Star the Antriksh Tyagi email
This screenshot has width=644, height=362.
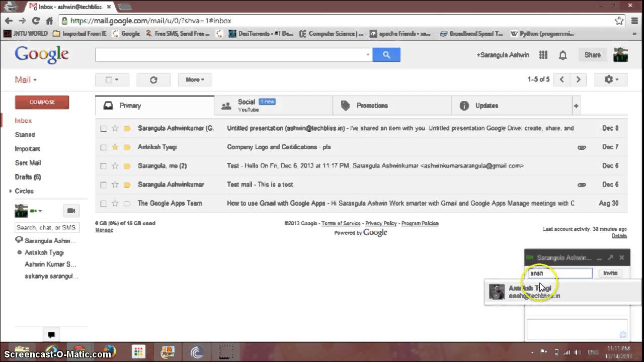tap(115, 147)
